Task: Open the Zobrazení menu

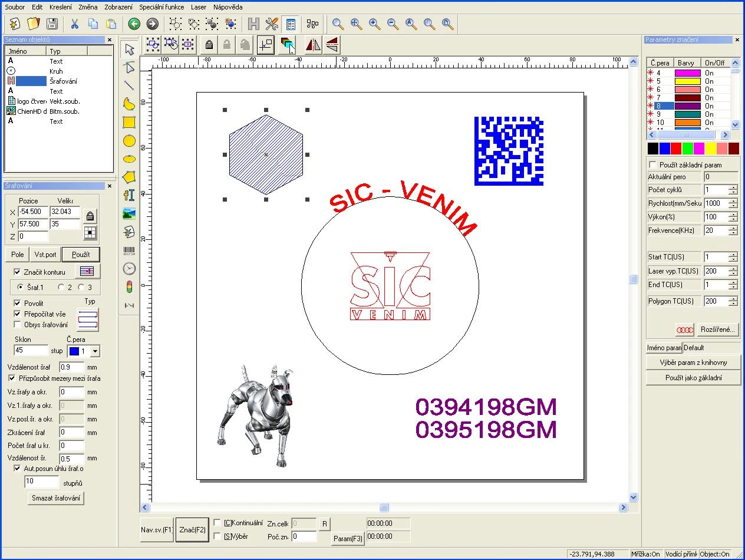Action: coord(118,7)
